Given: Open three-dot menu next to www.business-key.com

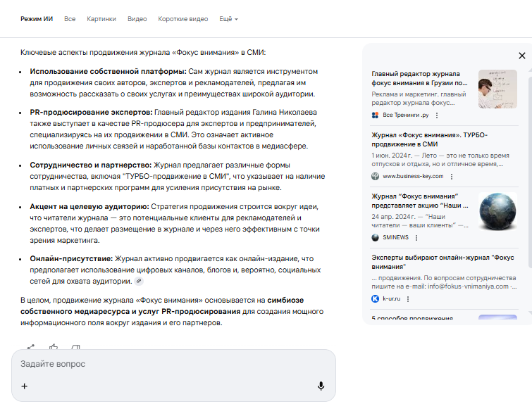Looking at the screenshot, I should [452, 176].
